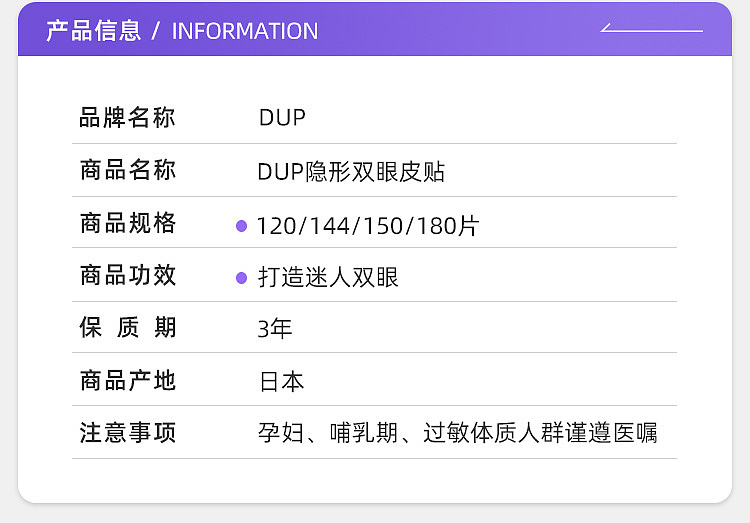
Task: Click the brand value 'DUP'
Action: [282, 118]
